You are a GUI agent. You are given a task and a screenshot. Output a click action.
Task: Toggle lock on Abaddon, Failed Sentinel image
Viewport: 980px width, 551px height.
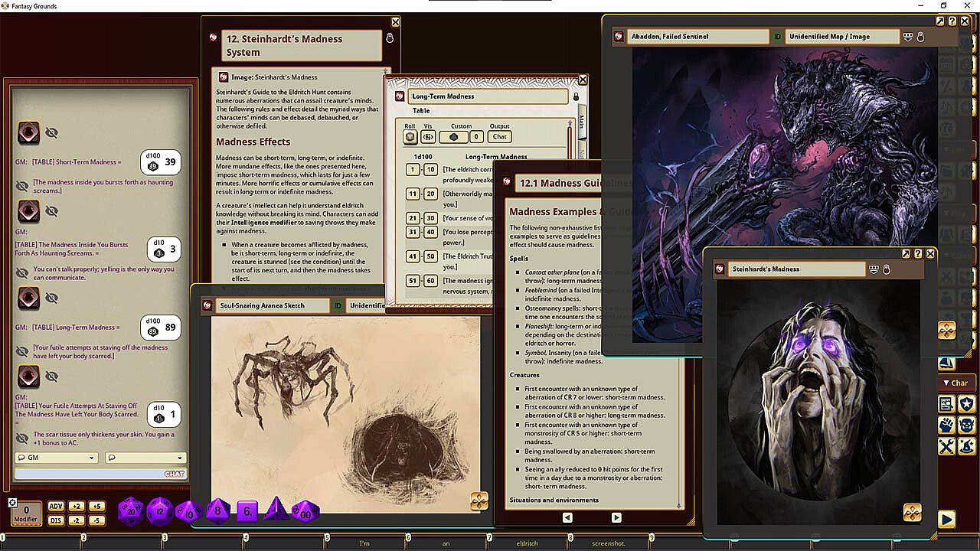click(x=920, y=36)
